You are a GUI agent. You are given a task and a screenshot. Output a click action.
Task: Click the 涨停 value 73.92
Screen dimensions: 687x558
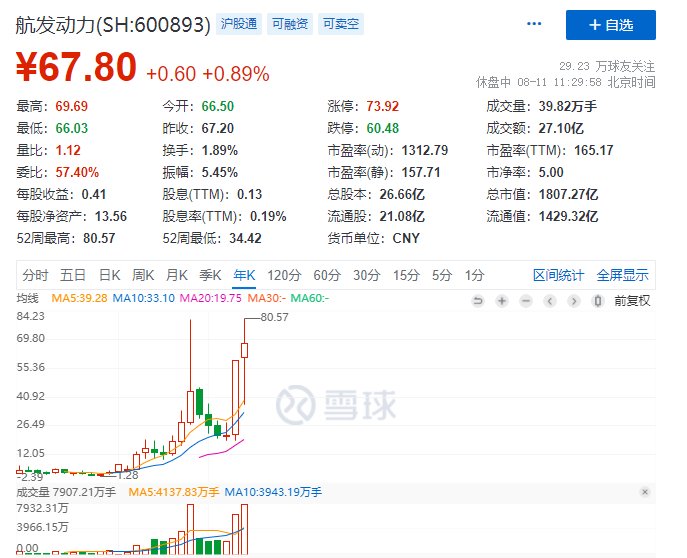[382, 106]
